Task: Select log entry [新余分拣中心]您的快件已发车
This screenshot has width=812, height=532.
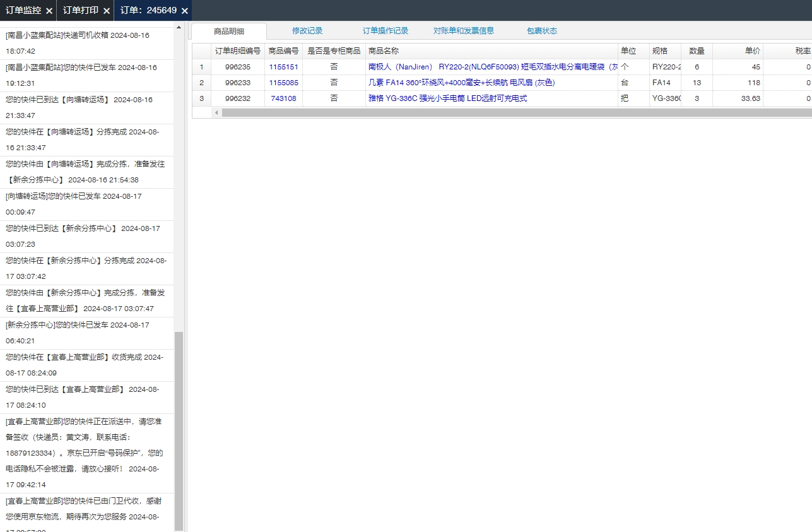Action: [86, 333]
